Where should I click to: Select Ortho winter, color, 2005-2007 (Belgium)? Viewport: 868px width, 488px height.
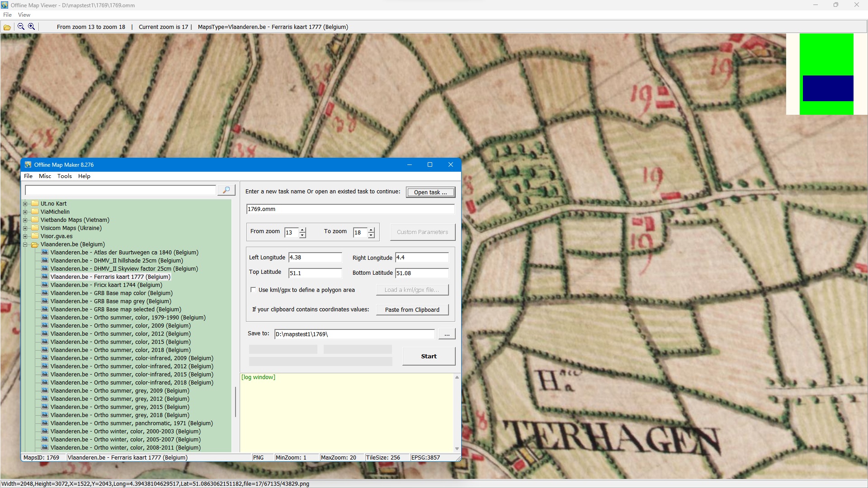click(x=126, y=439)
